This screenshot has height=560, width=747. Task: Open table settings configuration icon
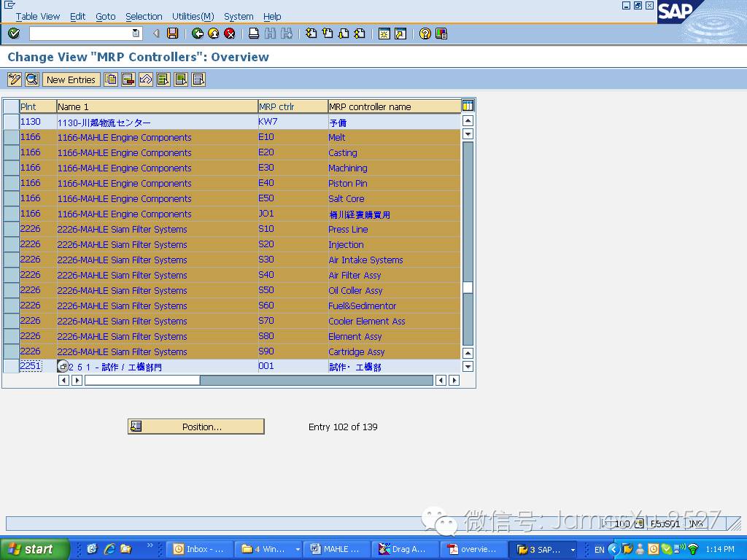468,106
